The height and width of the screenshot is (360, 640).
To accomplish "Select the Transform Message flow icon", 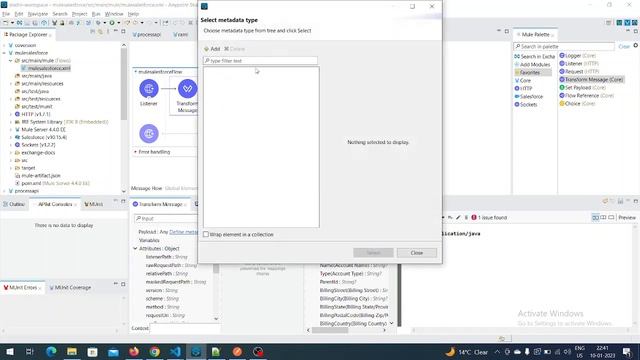I will [x=187, y=89].
